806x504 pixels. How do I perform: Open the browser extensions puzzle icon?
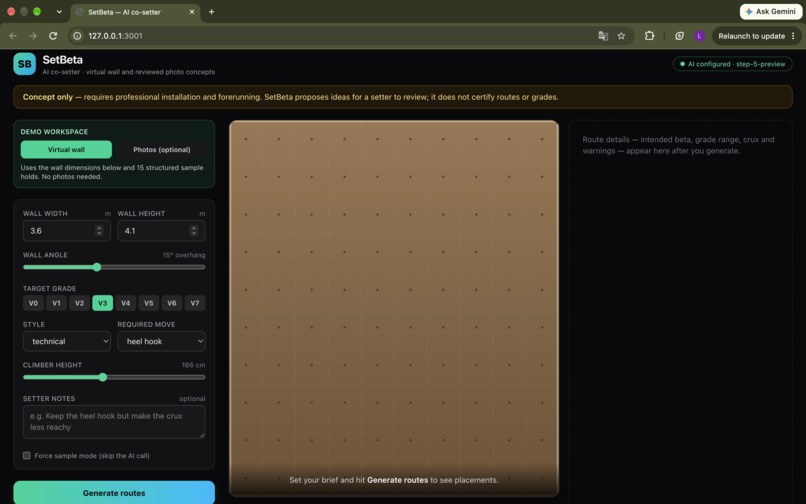(x=649, y=36)
